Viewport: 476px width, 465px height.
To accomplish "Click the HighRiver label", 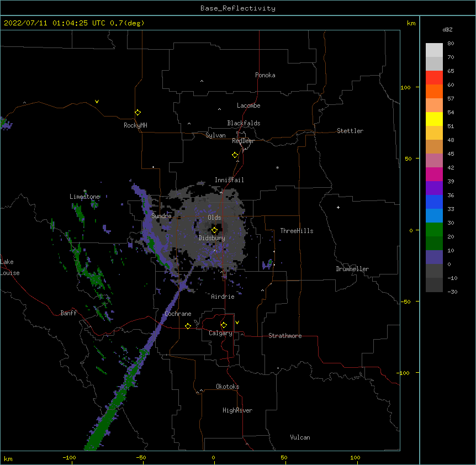I will [237, 410].
